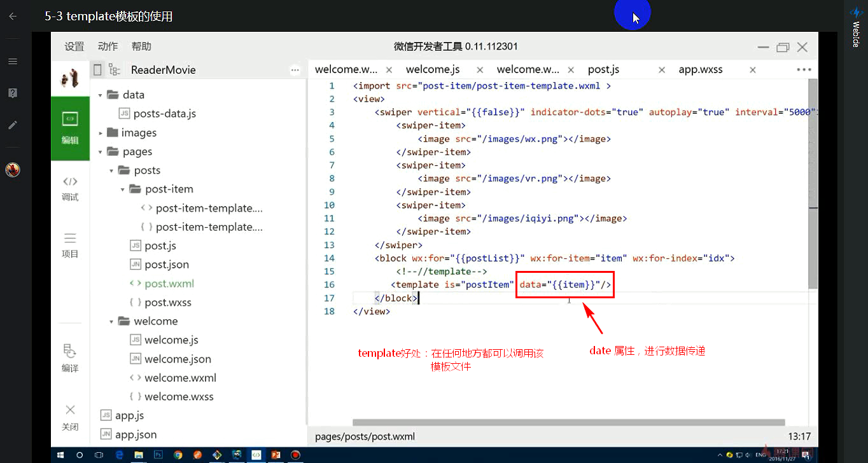This screenshot has height=463, width=868.
Task: Close the app.wxss tab
Action: click(x=753, y=70)
